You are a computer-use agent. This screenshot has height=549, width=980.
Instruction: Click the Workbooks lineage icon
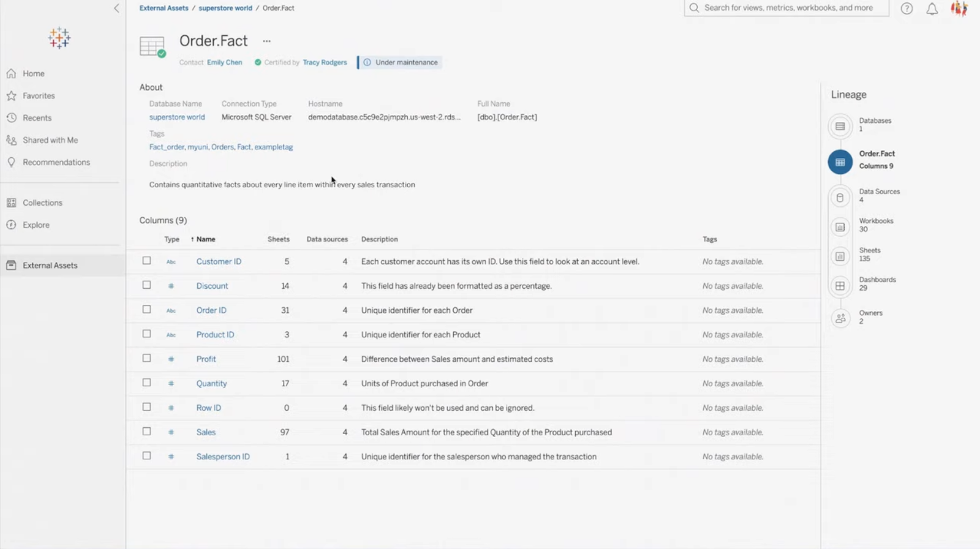(x=840, y=227)
